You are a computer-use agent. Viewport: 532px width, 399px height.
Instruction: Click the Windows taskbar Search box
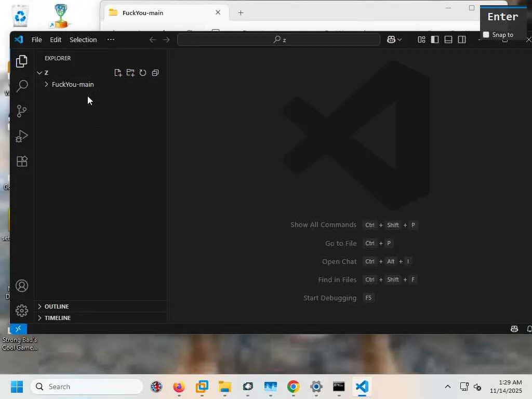click(x=87, y=387)
